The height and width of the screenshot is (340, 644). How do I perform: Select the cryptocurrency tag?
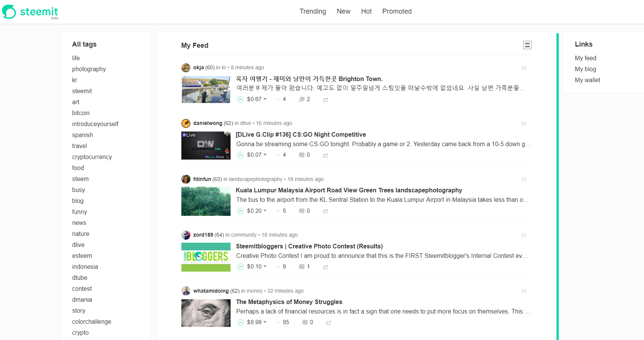(x=92, y=157)
